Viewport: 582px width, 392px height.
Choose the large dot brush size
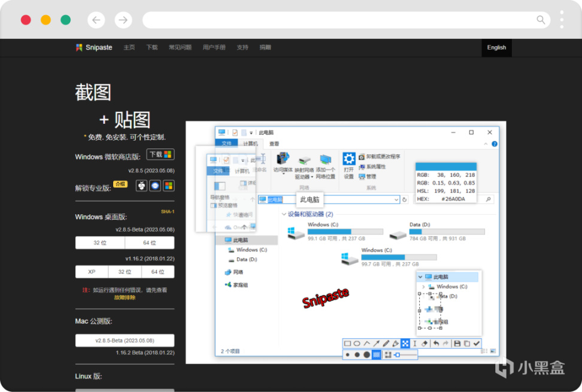[x=366, y=355]
